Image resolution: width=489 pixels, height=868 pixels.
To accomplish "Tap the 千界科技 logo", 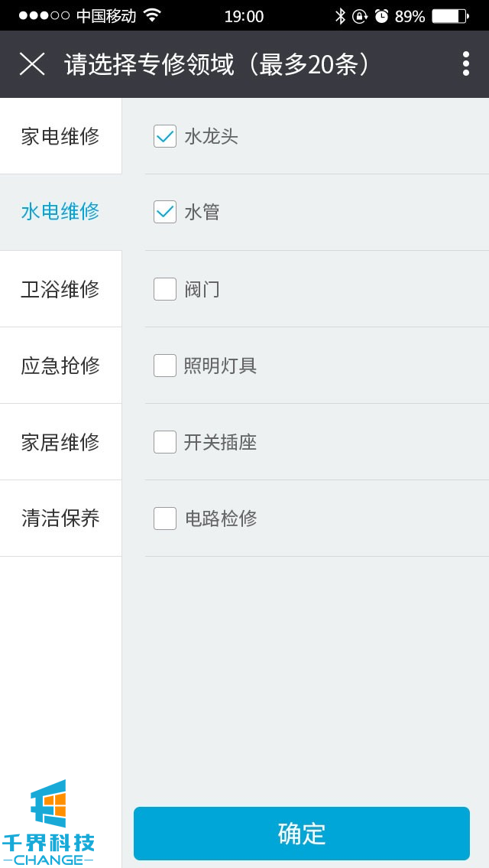I will [49, 822].
